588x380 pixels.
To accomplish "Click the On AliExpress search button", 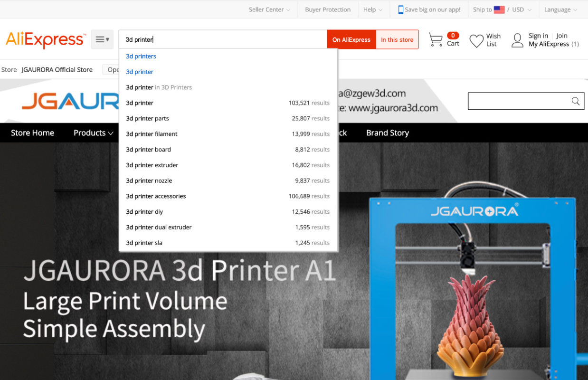I will (351, 39).
